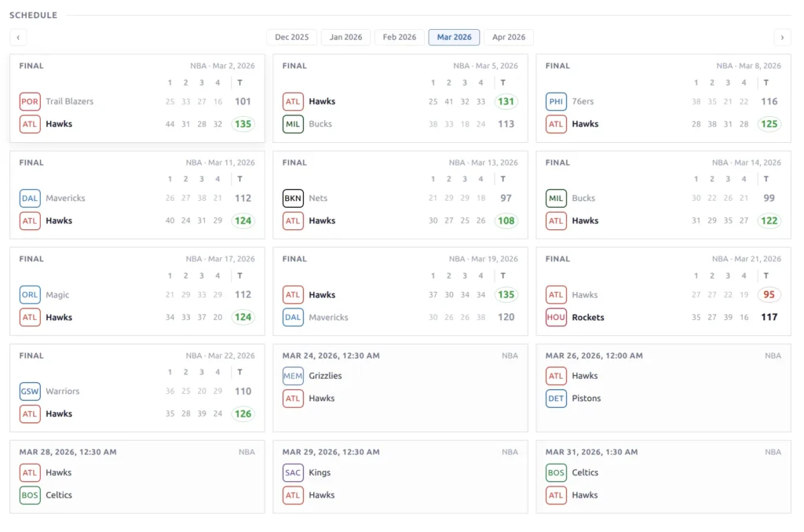
Task: Click Hawks final score 131 vs Bucks
Action: pyautogui.click(x=506, y=101)
